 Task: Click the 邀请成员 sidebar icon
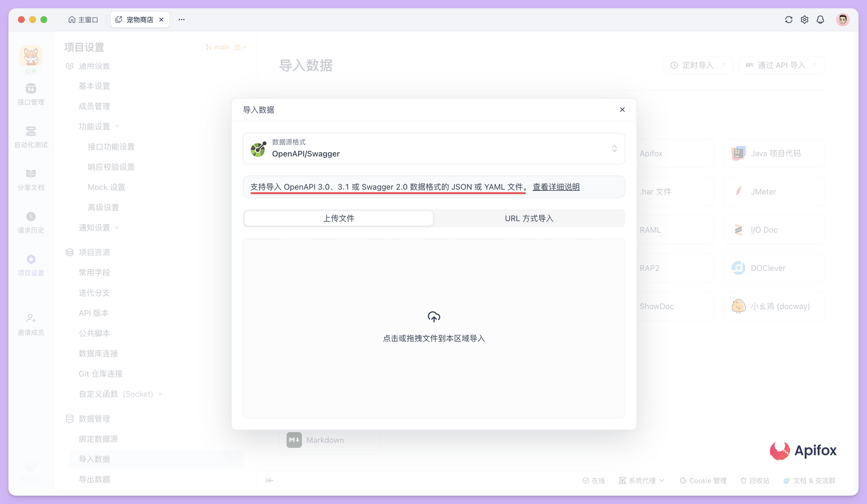pos(30,322)
